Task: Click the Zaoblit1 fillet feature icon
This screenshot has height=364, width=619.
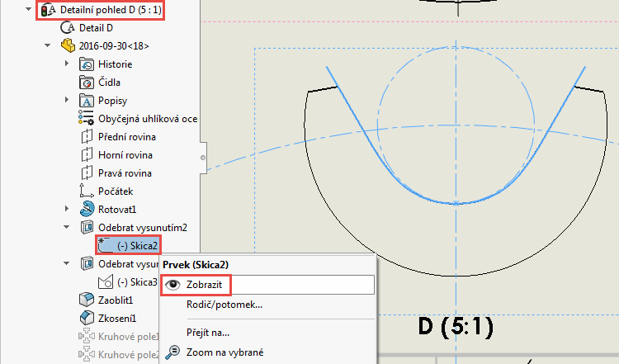Action: [x=87, y=300]
